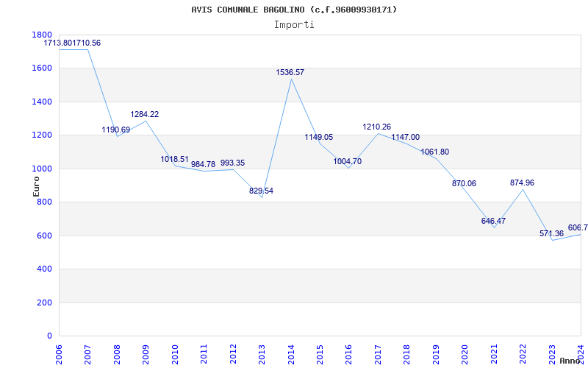
Task: Click the 646.47 value label
Action: (x=493, y=221)
